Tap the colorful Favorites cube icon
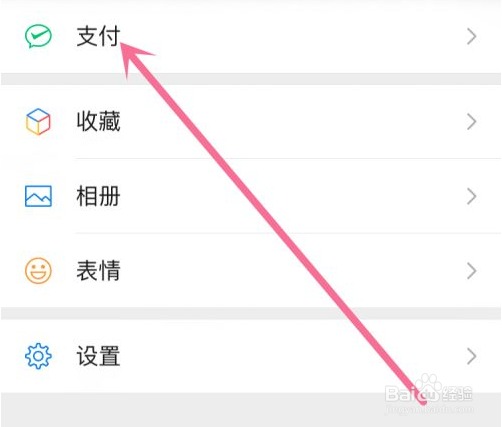This screenshot has width=502, height=427. [x=38, y=122]
